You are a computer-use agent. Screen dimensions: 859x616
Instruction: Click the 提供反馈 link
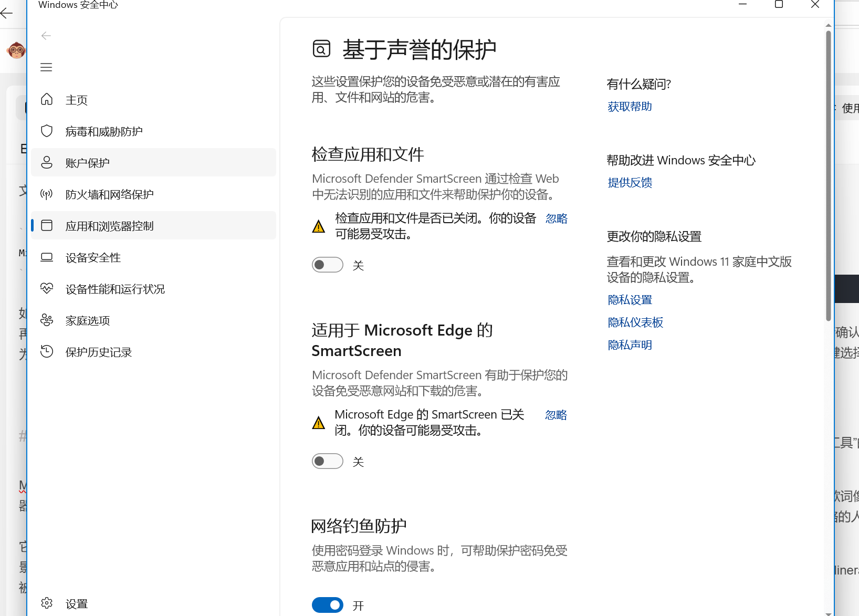(630, 183)
